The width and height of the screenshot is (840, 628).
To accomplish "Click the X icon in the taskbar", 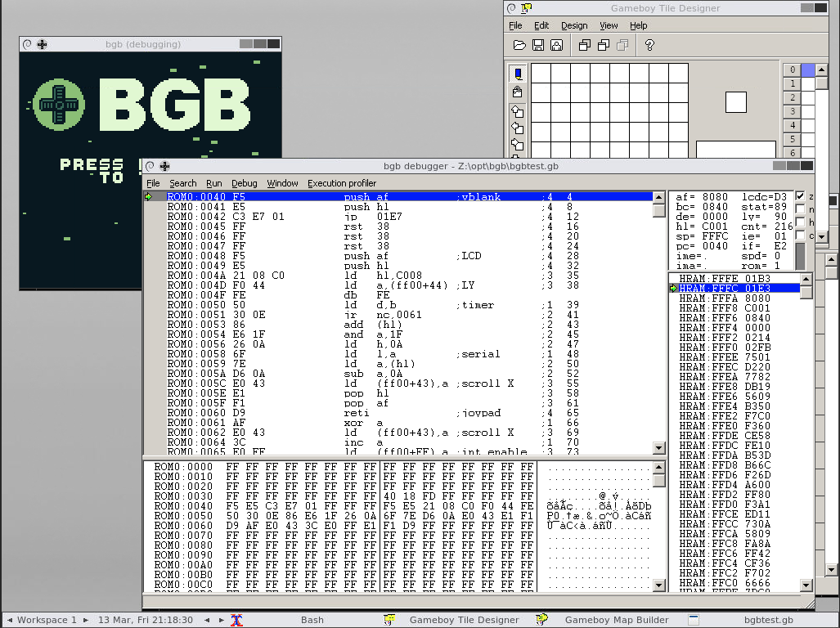I will click(236, 620).
